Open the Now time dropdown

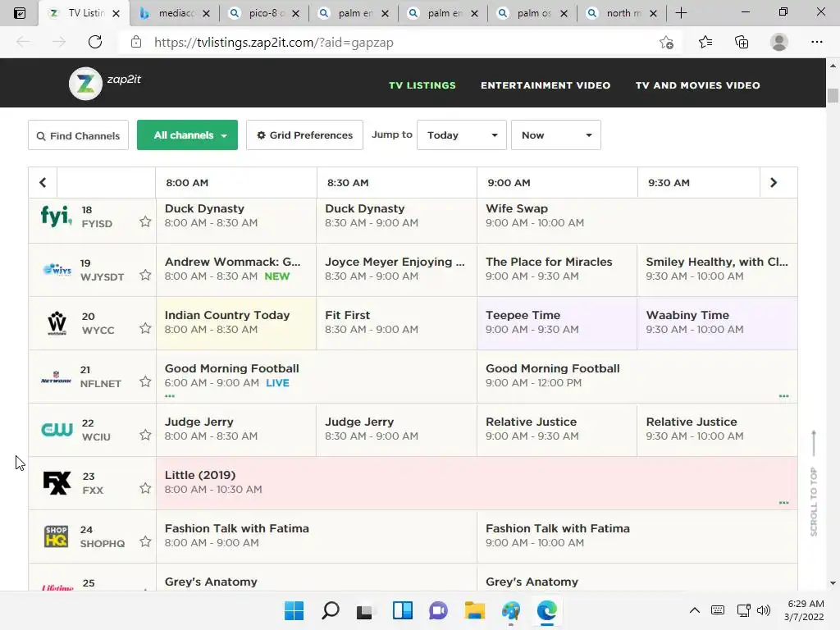[555, 135]
